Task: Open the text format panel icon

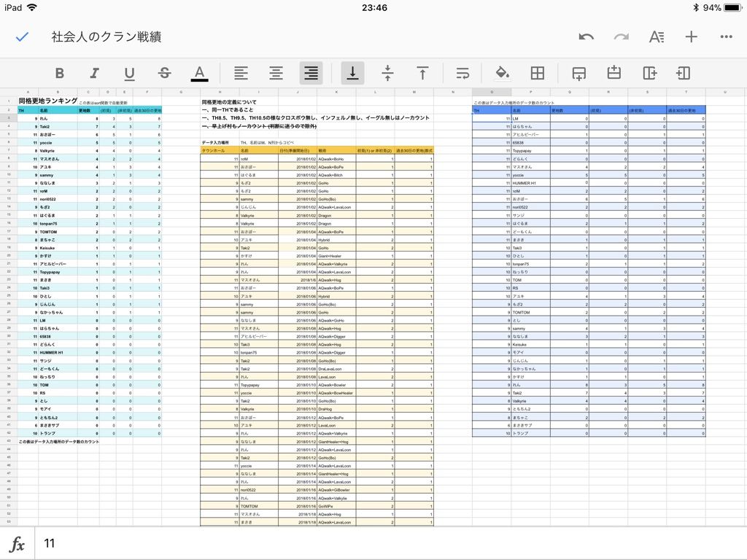Action: tap(657, 36)
